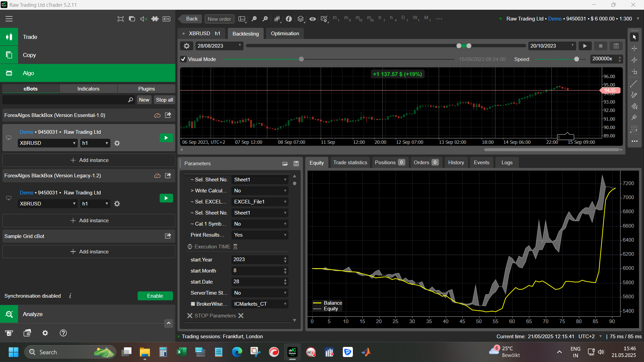Viewport: 644px width, 362px height.
Task: Open the Print Results dropdown set to Yes
Action: tap(260, 235)
